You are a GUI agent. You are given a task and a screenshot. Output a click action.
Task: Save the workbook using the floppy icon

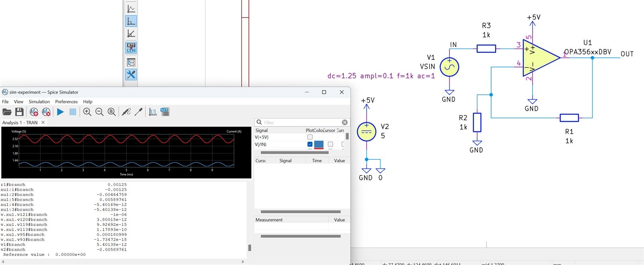pyautogui.click(x=19, y=112)
